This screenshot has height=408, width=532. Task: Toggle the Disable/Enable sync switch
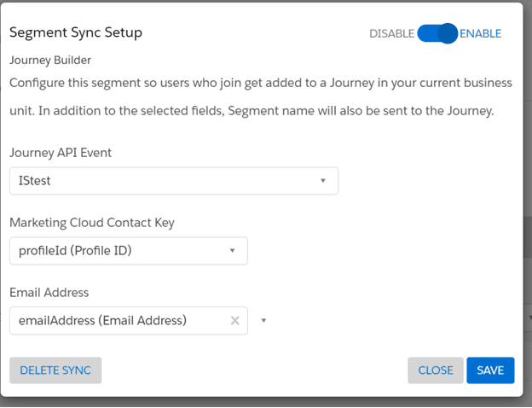click(437, 33)
